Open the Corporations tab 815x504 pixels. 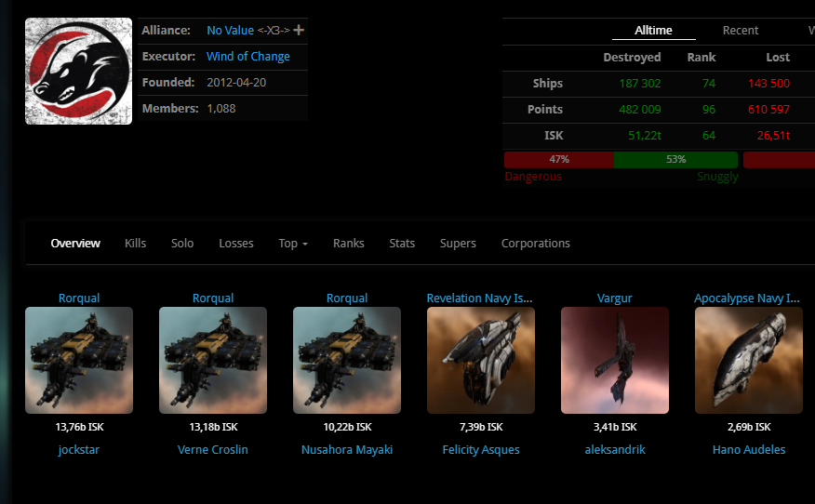tap(536, 244)
